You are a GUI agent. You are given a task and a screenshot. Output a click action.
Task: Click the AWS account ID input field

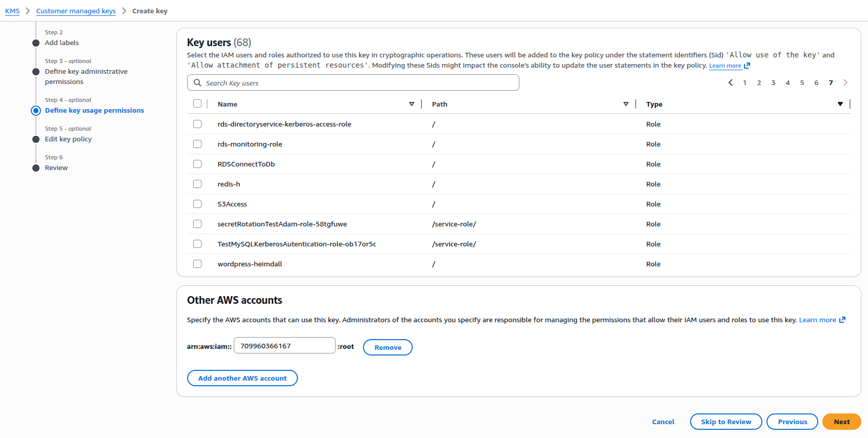click(284, 345)
